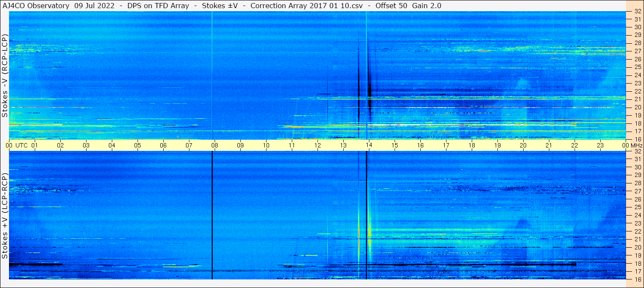Click the '00 UTC' time axis label
Image resolution: width=644 pixels, height=288 pixels.
coord(16,145)
